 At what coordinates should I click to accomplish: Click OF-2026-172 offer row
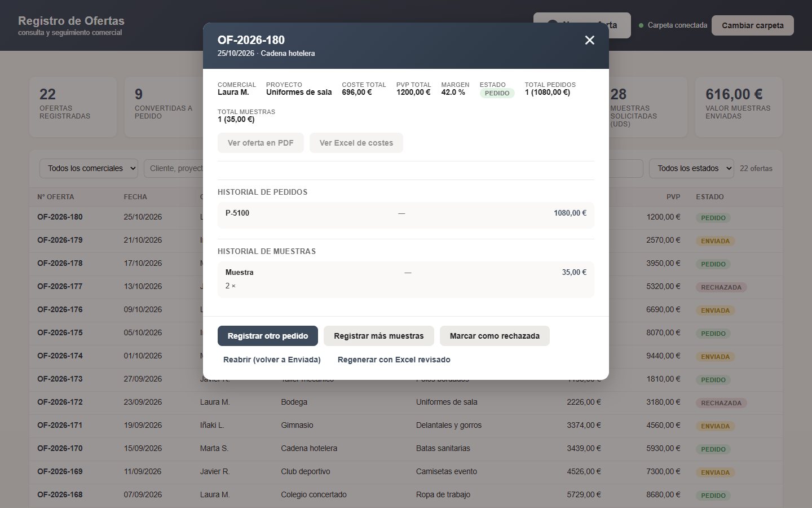click(406, 402)
